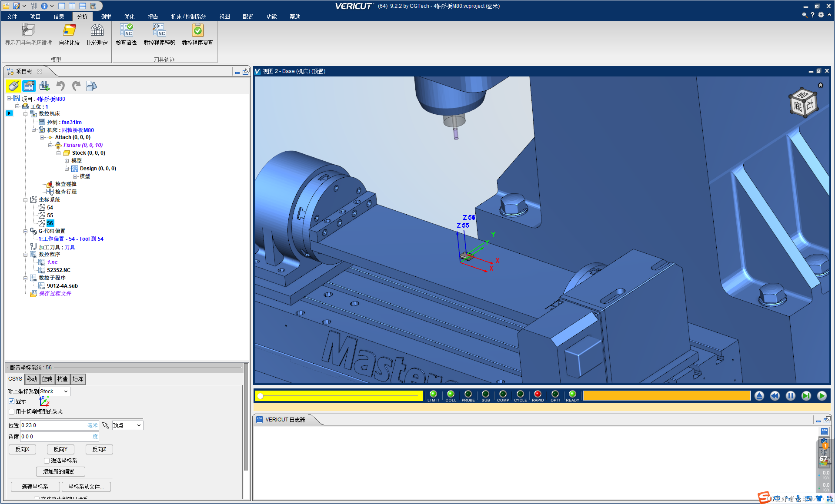Click home view icon above view cube

tap(821, 85)
